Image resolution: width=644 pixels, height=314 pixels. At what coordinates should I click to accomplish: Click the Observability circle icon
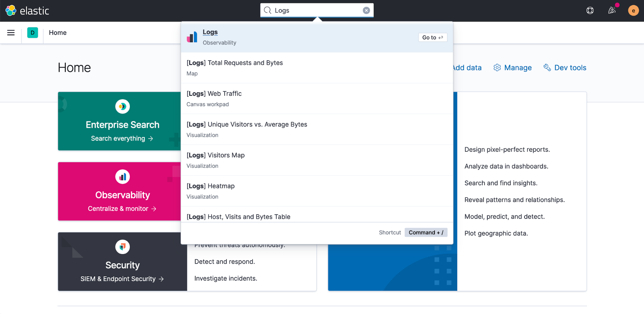122,176
